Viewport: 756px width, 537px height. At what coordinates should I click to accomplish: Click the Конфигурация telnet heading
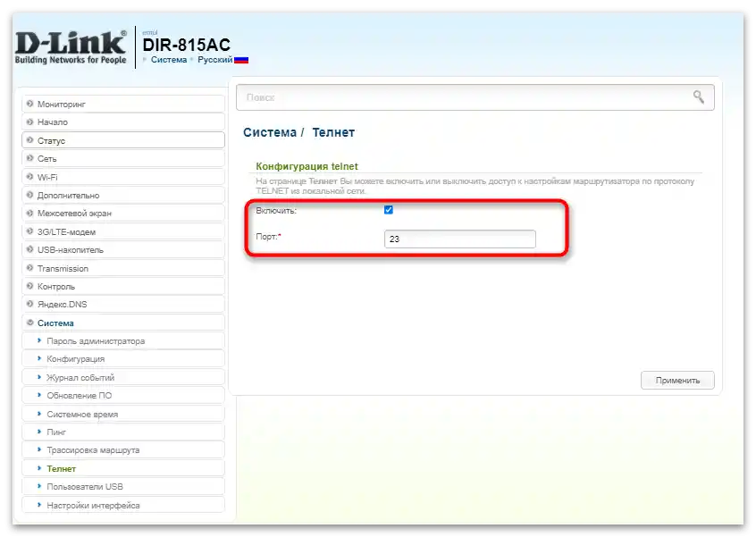click(307, 166)
